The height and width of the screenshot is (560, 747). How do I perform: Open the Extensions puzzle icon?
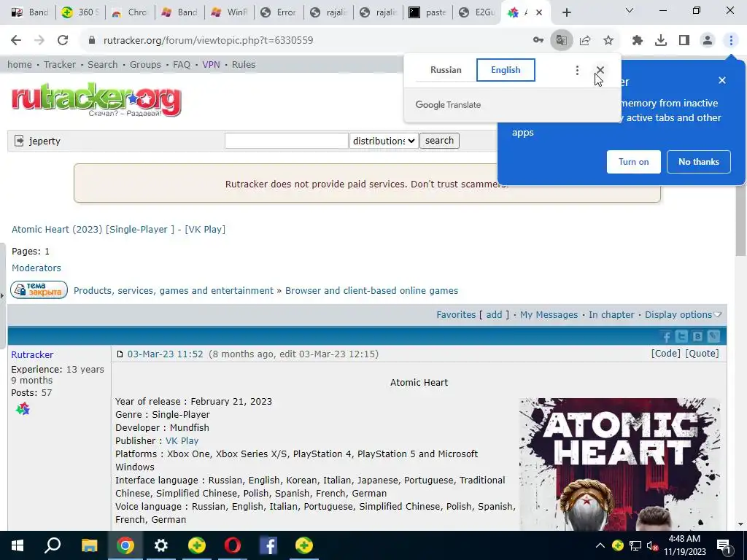click(x=638, y=41)
